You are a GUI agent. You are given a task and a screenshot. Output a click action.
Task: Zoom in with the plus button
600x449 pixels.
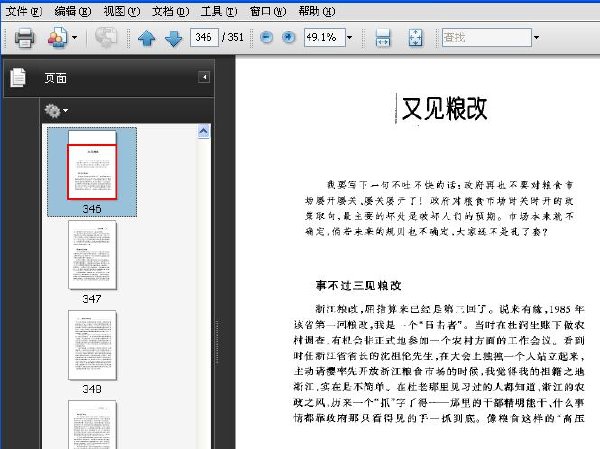(289, 37)
